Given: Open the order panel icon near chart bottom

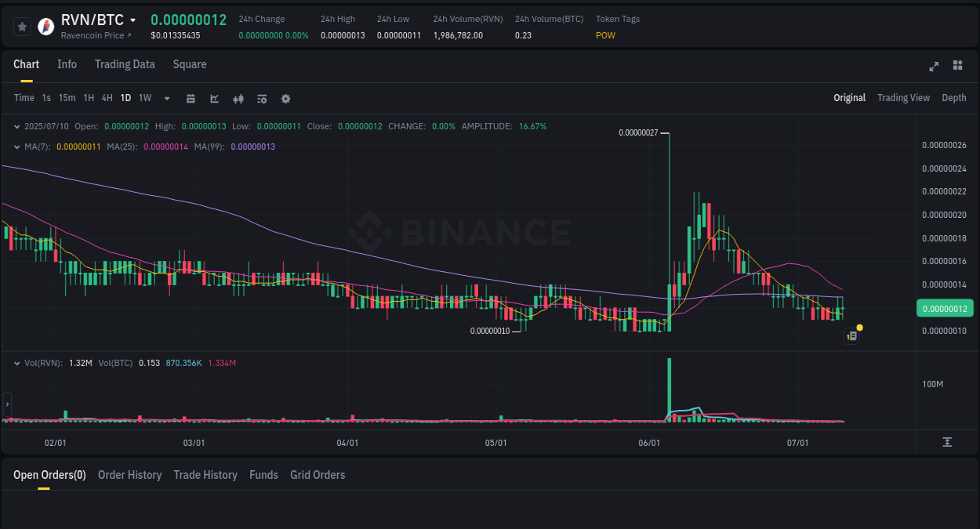Looking at the screenshot, I should pos(851,335).
